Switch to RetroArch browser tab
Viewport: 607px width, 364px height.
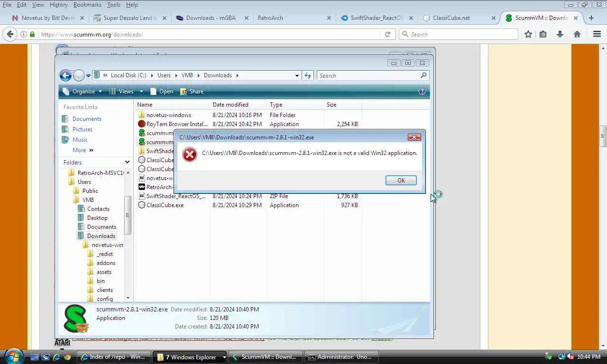pyautogui.click(x=294, y=18)
